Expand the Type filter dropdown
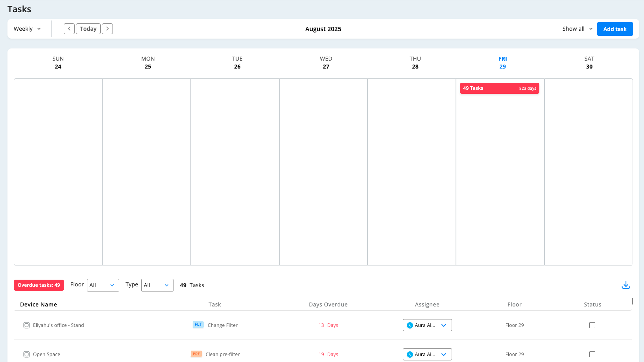 157,285
